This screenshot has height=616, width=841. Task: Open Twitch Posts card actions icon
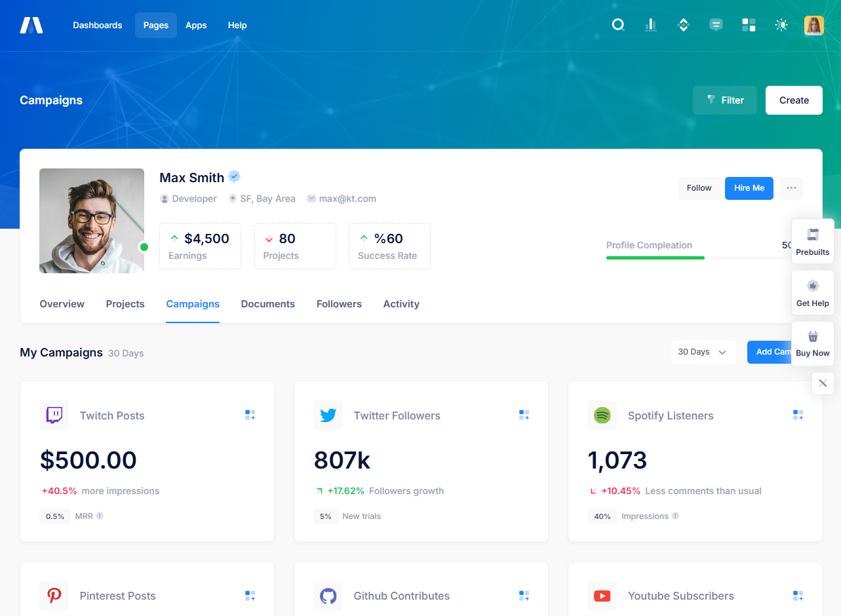(x=250, y=415)
